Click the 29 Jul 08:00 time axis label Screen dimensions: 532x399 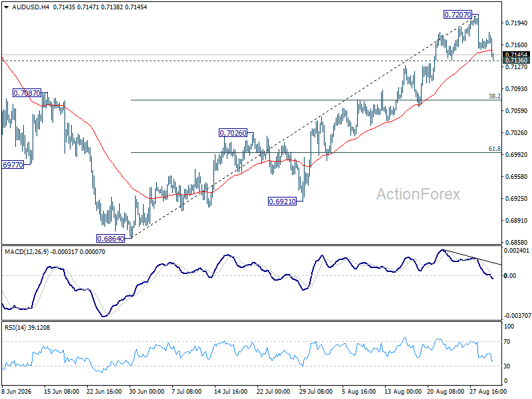315,392
